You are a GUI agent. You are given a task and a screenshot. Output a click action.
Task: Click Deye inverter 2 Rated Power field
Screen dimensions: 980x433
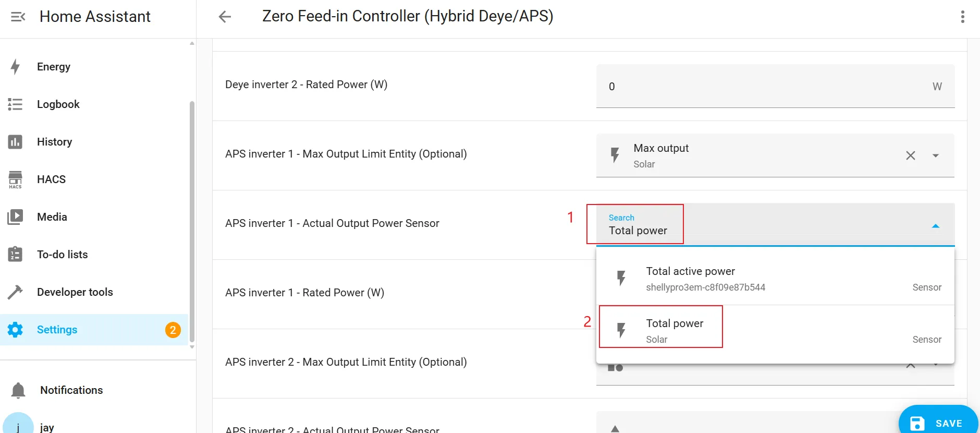(x=766, y=87)
